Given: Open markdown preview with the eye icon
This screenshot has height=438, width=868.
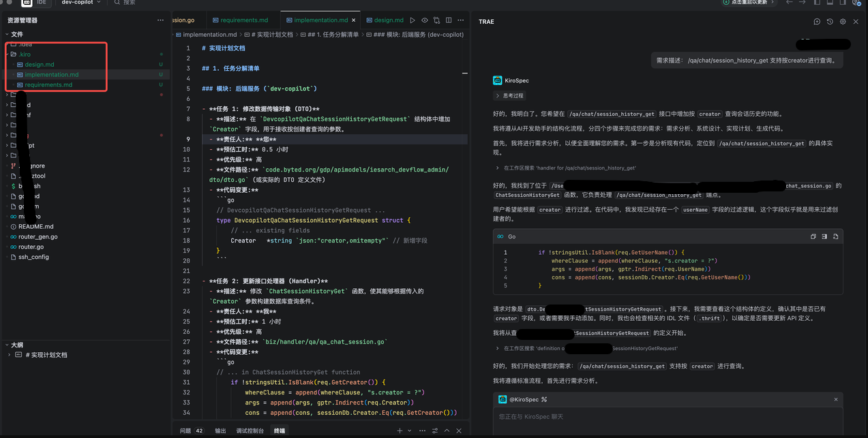Looking at the screenshot, I should 425,20.
